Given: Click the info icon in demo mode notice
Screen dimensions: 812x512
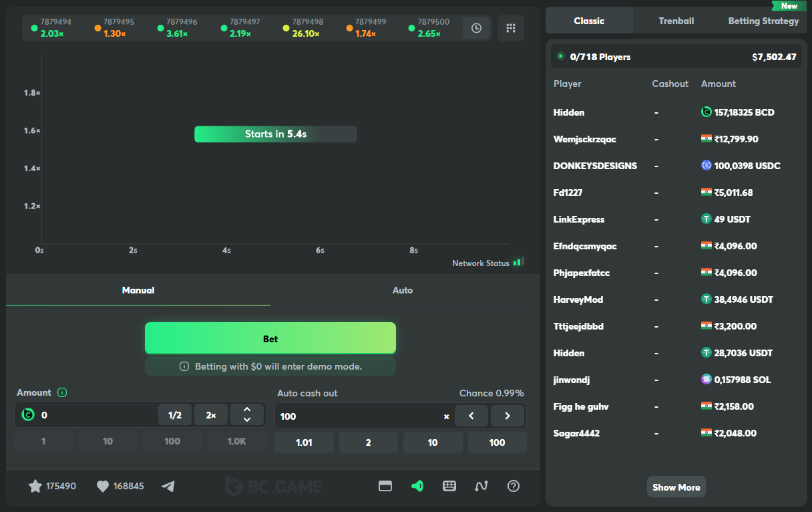Looking at the screenshot, I should pos(184,366).
